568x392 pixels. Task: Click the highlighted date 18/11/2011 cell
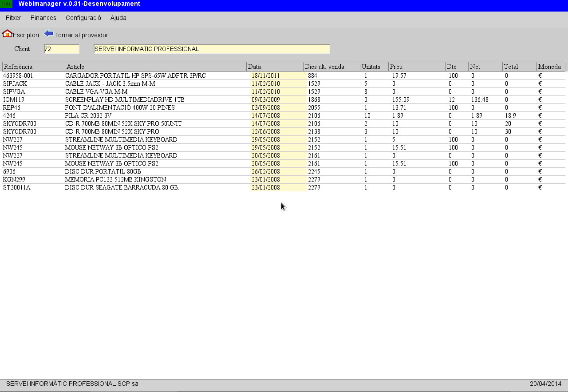(x=265, y=75)
